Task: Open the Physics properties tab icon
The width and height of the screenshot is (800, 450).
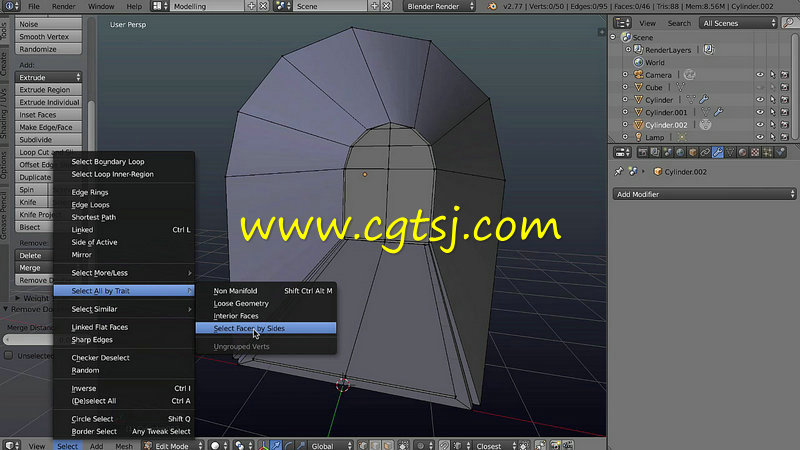Action: click(x=780, y=153)
